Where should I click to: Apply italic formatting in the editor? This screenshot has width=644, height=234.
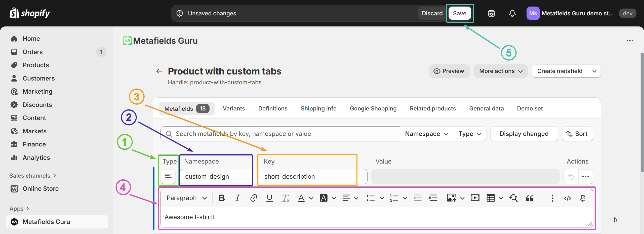click(x=237, y=198)
